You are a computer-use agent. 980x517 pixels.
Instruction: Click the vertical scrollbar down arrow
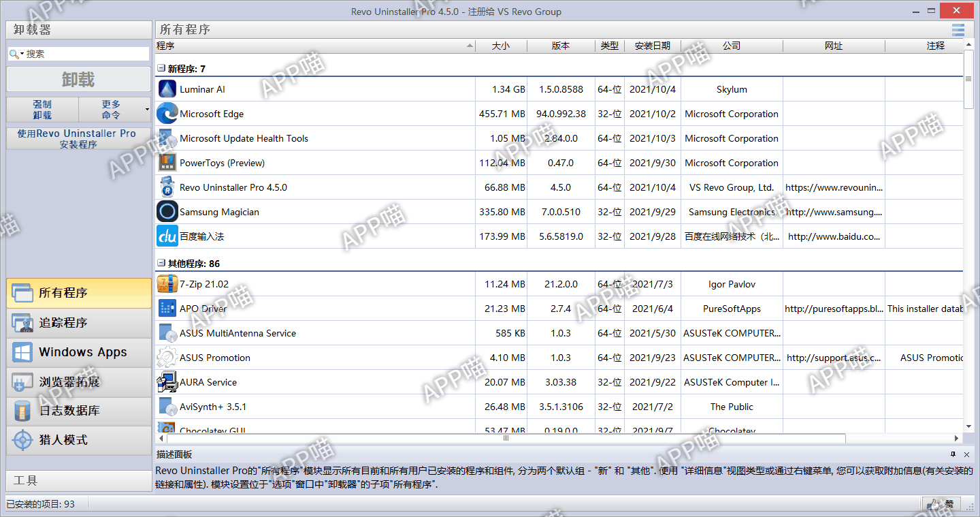(969, 426)
